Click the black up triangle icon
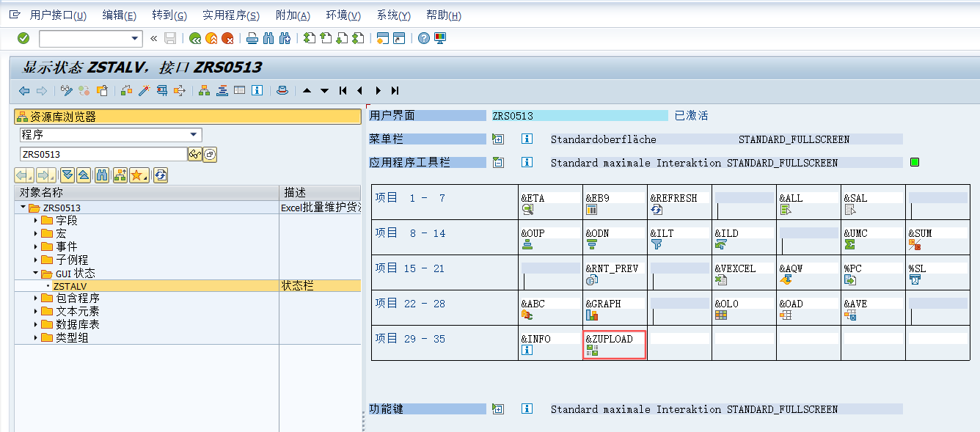980x432 pixels. click(x=307, y=91)
